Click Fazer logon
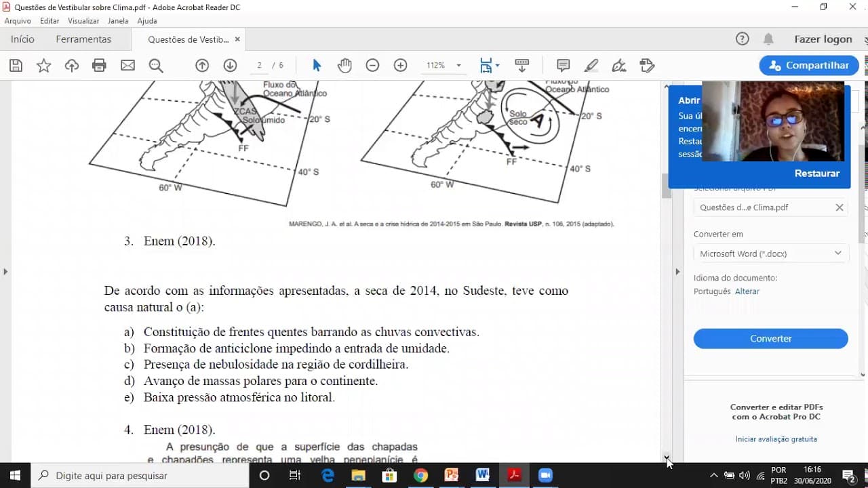This screenshot has height=488, width=868. (823, 39)
